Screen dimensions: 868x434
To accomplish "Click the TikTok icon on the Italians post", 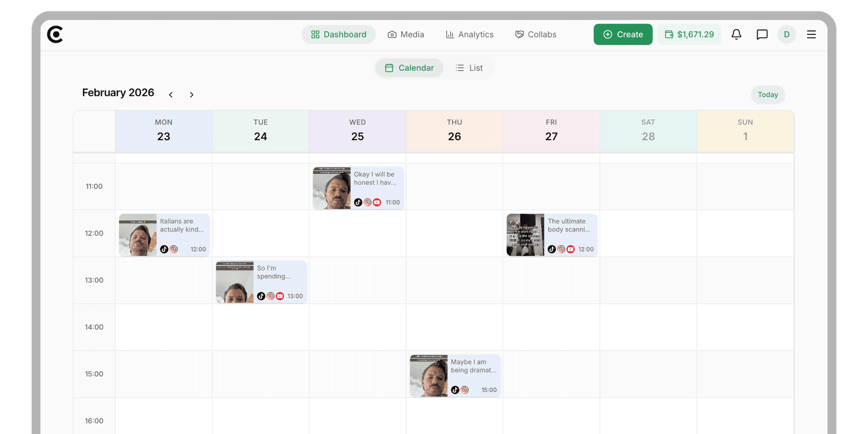I will pyautogui.click(x=164, y=249).
